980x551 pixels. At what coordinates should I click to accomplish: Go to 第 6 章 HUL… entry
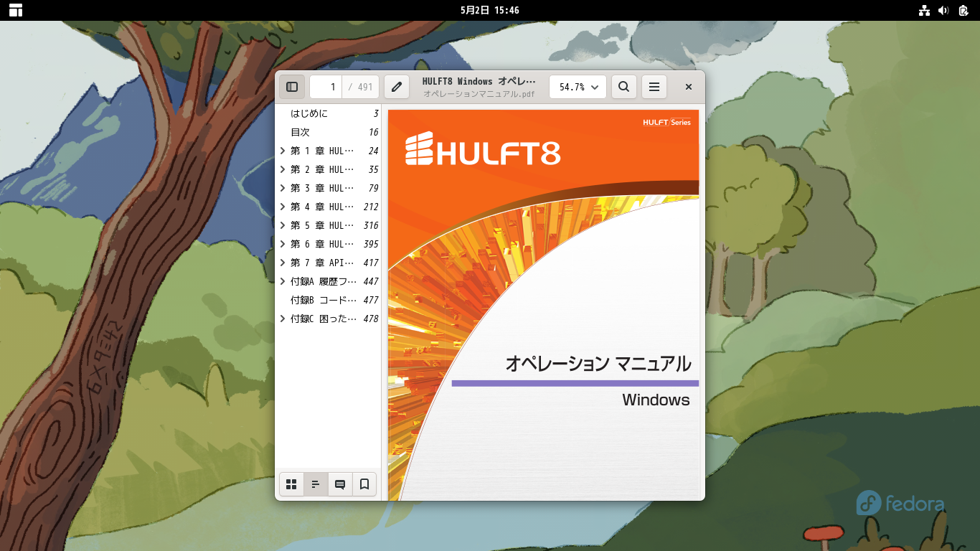point(322,244)
